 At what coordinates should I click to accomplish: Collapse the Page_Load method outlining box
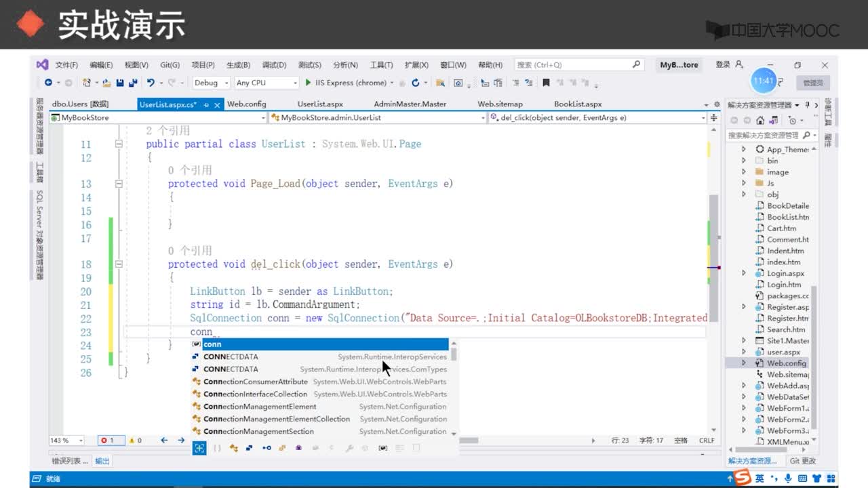click(x=119, y=184)
